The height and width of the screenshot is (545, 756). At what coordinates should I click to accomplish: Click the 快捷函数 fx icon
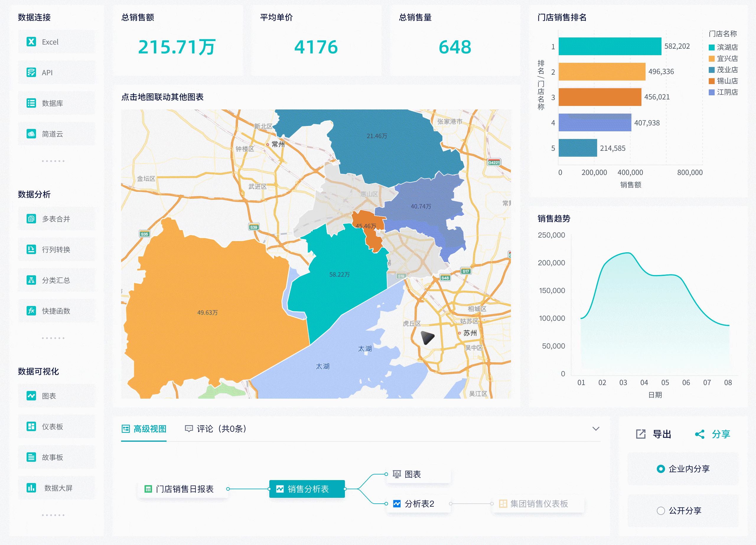[x=31, y=311]
